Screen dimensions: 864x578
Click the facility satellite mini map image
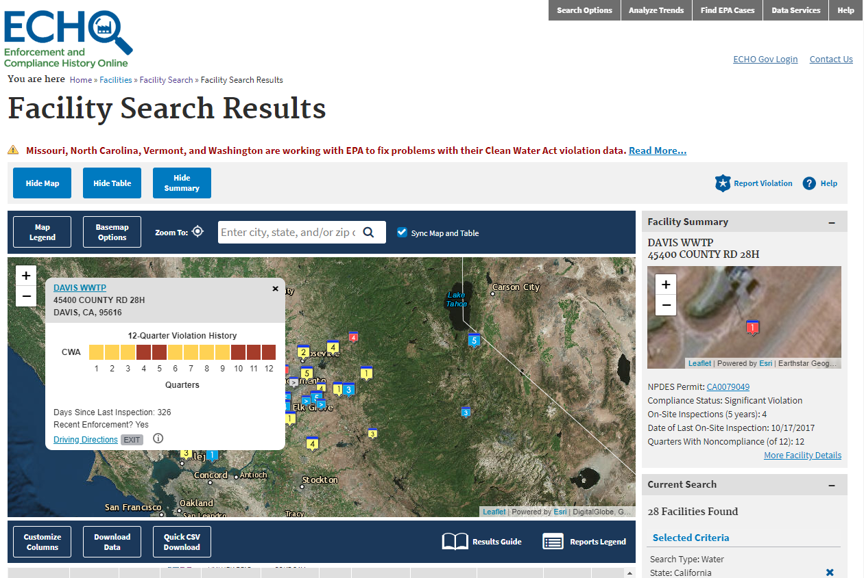744,317
